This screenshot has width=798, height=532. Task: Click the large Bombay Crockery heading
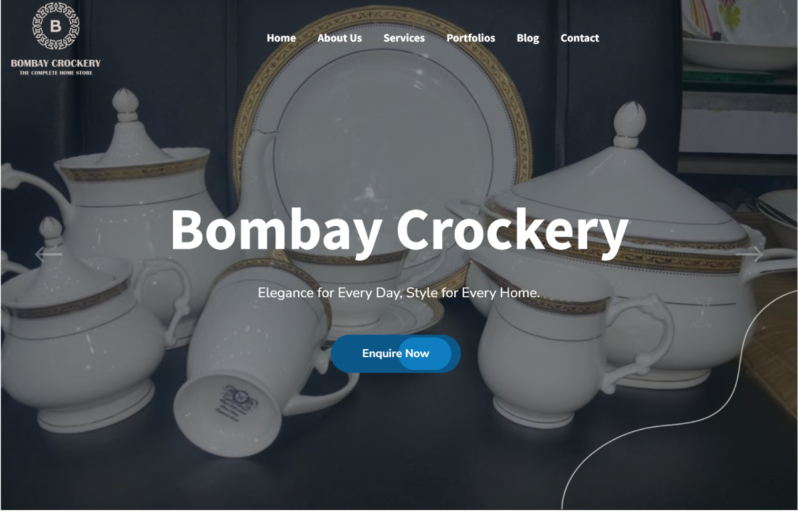[x=399, y=229]
